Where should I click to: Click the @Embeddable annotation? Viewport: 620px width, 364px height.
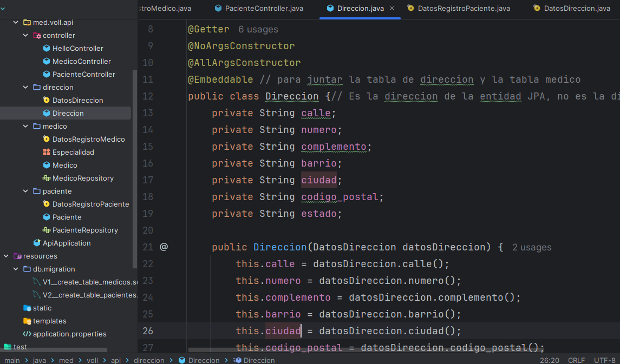coord(220,80)
